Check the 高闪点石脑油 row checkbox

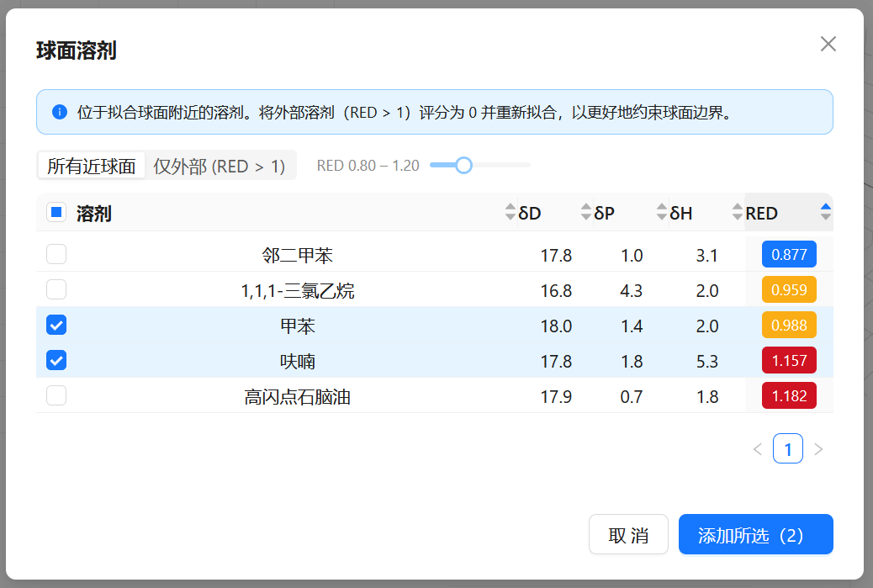point(56,396)
